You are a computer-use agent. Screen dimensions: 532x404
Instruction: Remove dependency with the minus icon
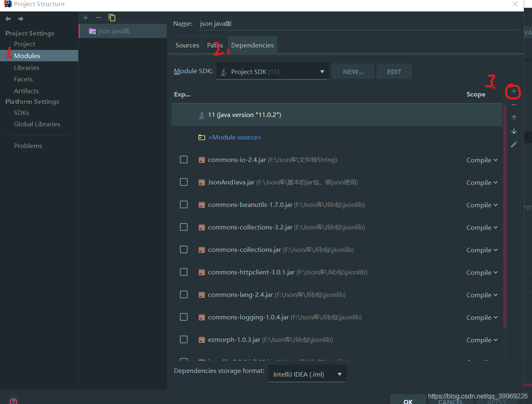coord(514,105)
